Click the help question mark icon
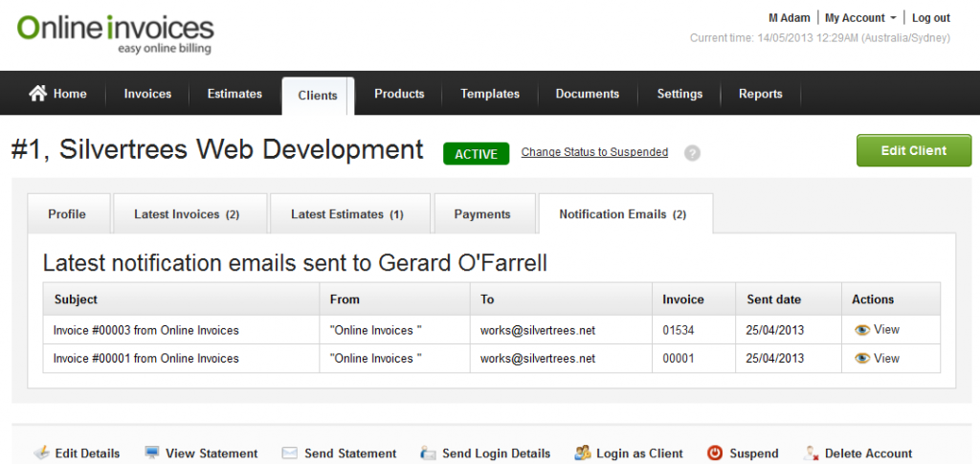This screenshot has width=980, height=464. tap(692, 153)
